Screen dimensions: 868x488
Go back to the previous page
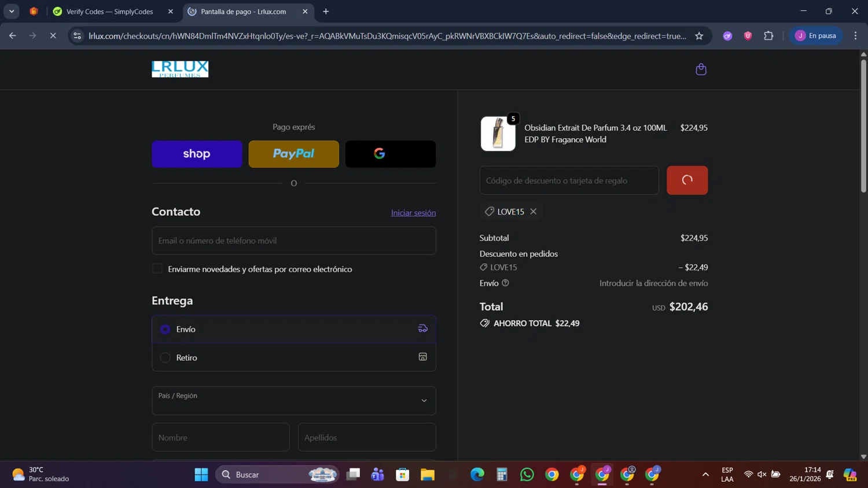click(x=13, y=36)
